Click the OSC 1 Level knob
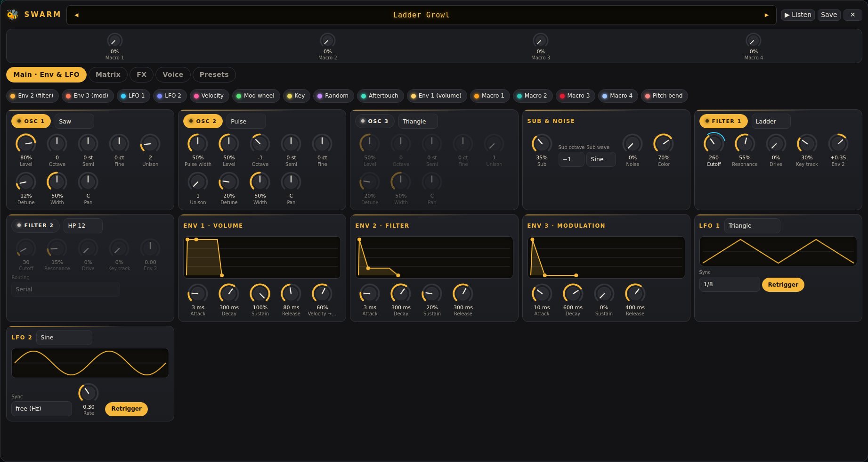Viewport: 868px width, 462px height. pyautogui.click(x=26, y=143)
